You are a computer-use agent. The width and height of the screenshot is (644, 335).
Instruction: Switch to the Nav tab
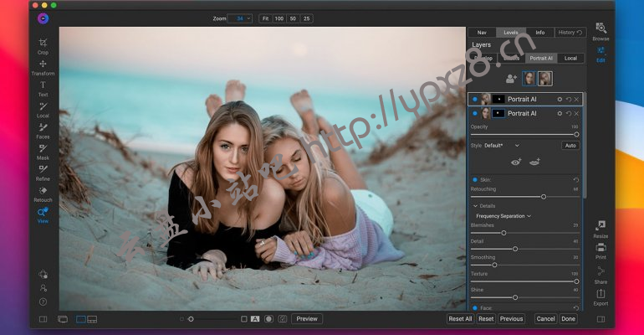point(483,33)
